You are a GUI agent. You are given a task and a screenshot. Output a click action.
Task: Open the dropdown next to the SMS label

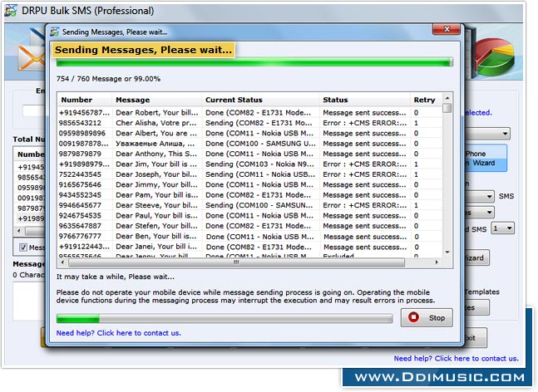click(x=481, y=196)
